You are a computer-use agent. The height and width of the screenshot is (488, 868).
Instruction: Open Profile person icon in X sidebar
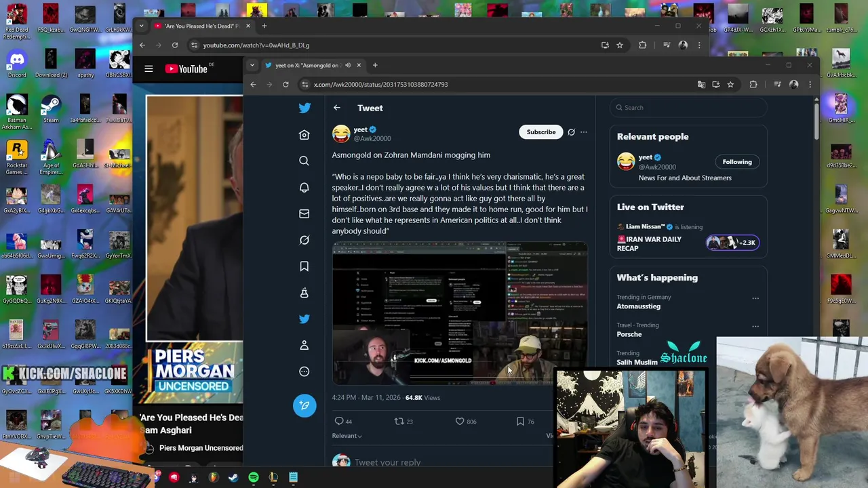(x=304, y=345)
